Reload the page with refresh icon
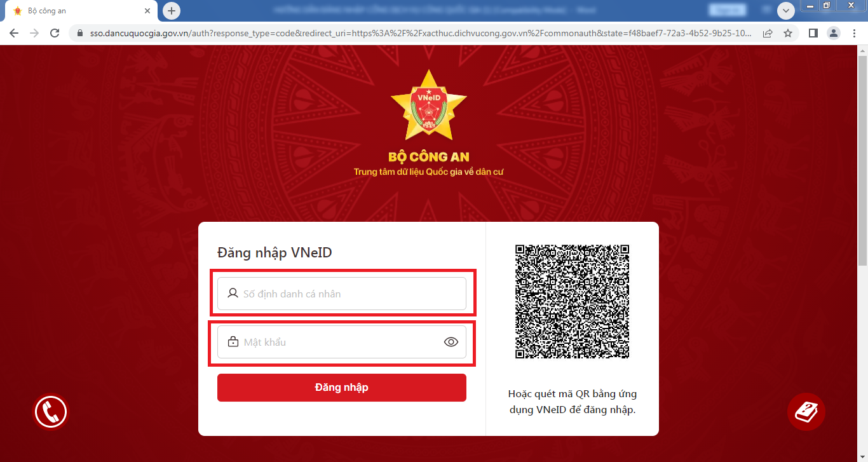Viewport: 868px width, 462px height. 55,33
